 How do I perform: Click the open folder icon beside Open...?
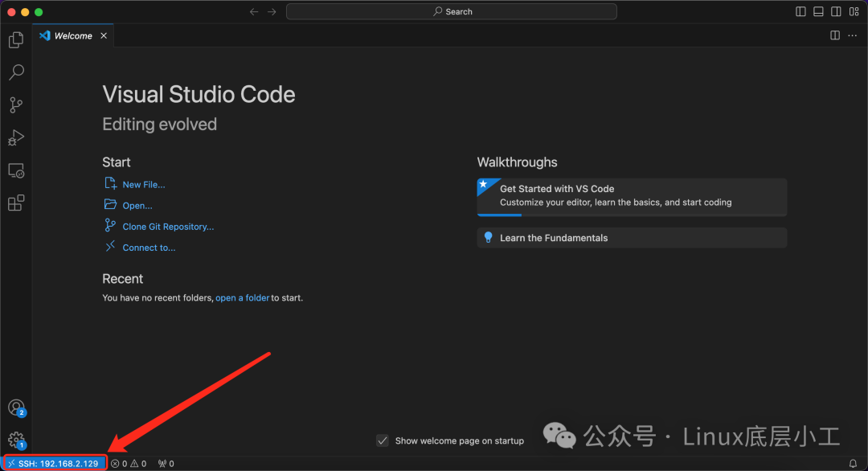coord(110,204)
